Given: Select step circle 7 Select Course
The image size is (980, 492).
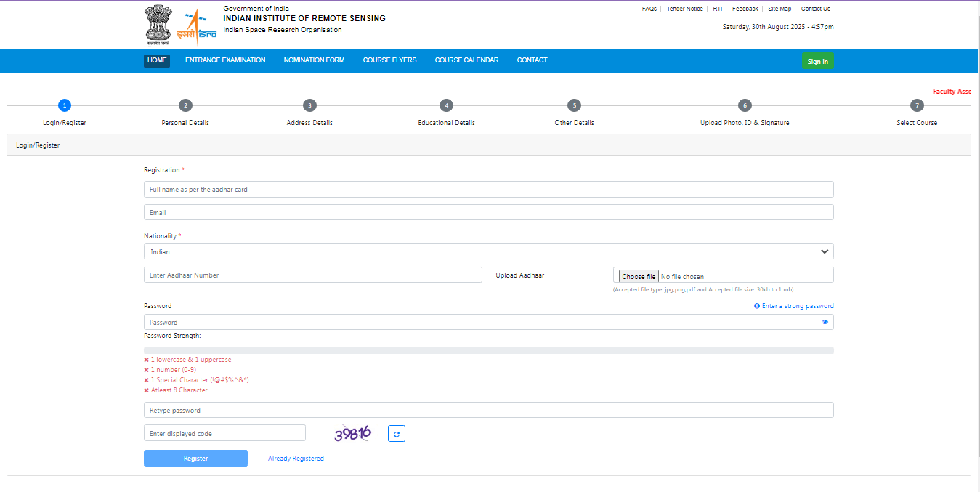Looking at the screenshot, I should coord(916,105).
